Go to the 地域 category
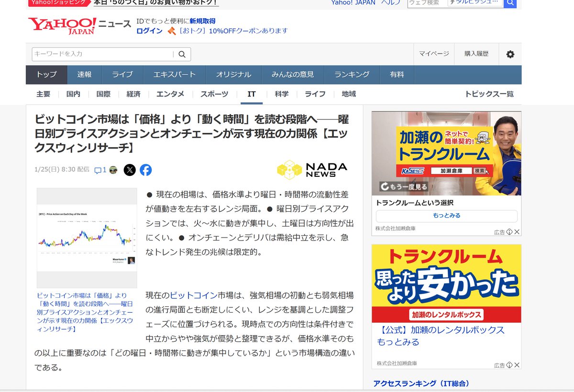 pyautogui.click(x=349, y=94)
